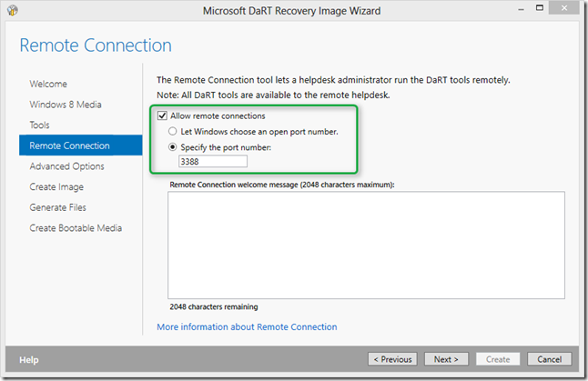The width and height of the screenshot is (588, 381).
Task: Click the Create button
Action: 498,359
